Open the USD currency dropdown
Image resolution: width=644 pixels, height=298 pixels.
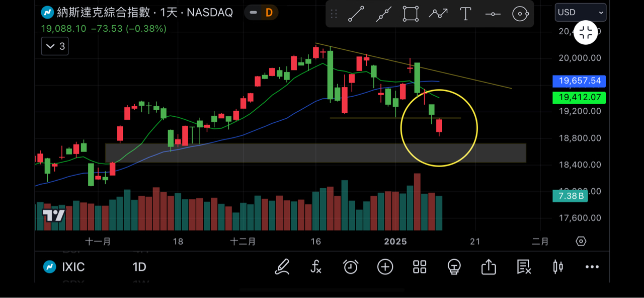tap(581, 12)
